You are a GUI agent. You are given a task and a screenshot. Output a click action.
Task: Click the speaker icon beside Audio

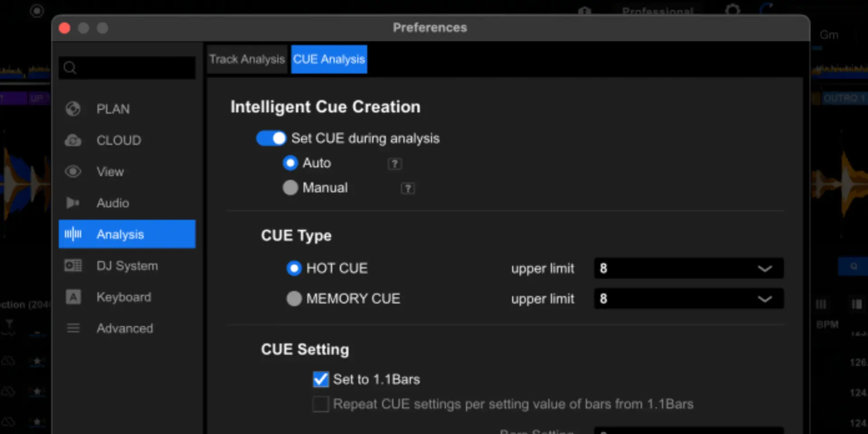pos(73,203)
